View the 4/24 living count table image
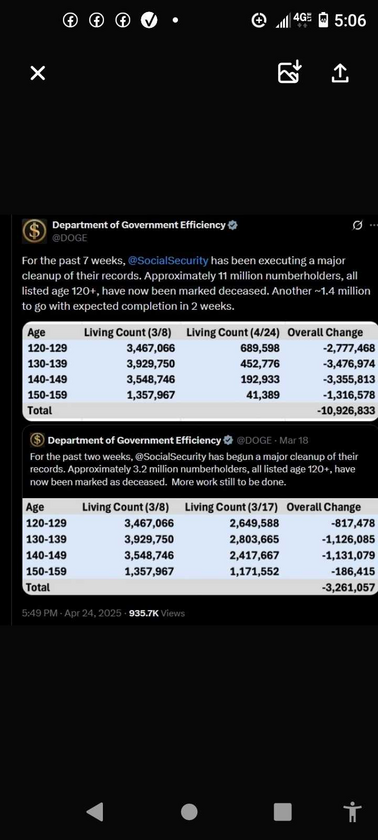 tap(200, 371)
